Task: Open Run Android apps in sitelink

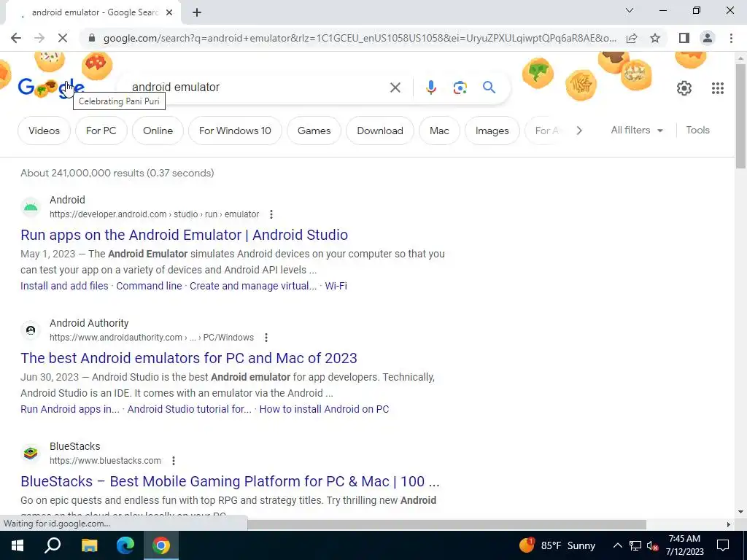Action: click(x=70, y=409)
